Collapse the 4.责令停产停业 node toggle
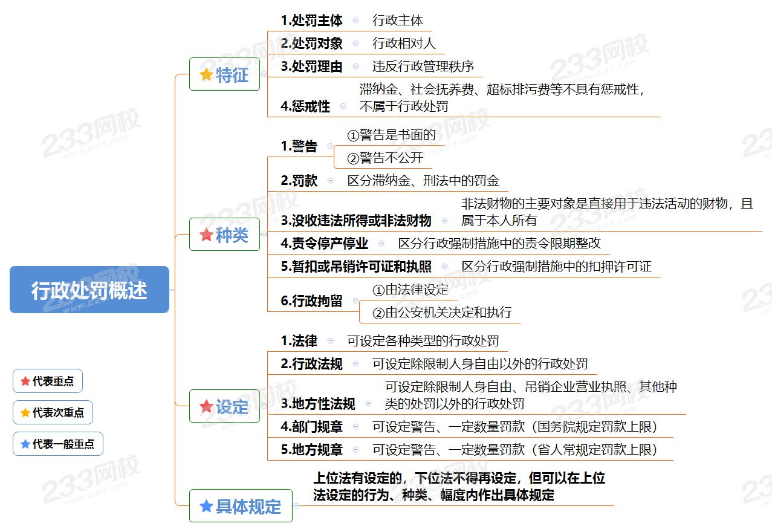Image resolution: width=772 pixels, height=532 pixels. tap(381, 243)
